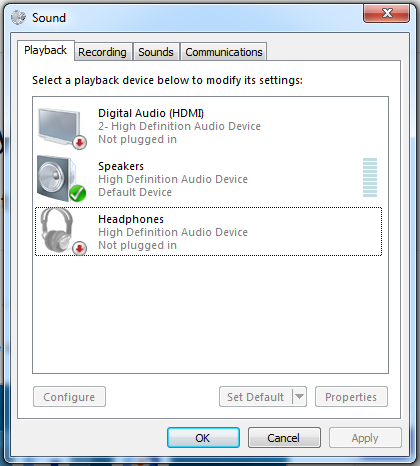The width and height of the screenshot is (420, 466).
Task: Click Cancel to dismiss the dialog
Action: pyautogui.click(x=284, y=438)
